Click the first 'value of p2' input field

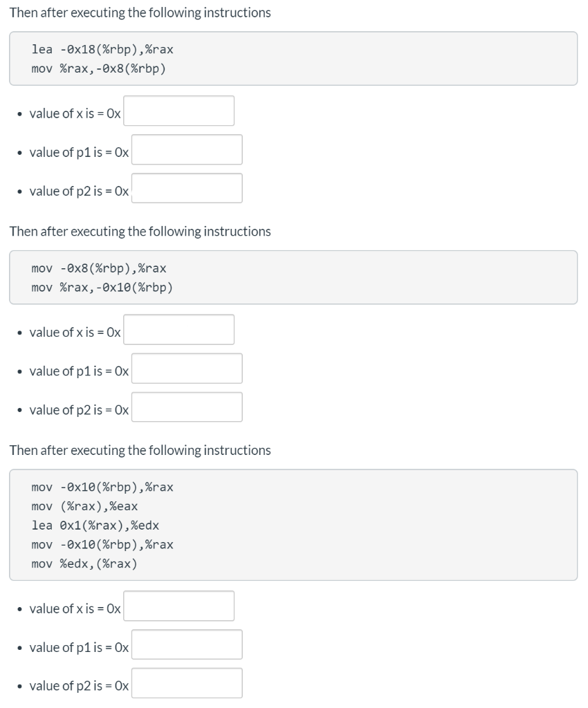(187, 189)
